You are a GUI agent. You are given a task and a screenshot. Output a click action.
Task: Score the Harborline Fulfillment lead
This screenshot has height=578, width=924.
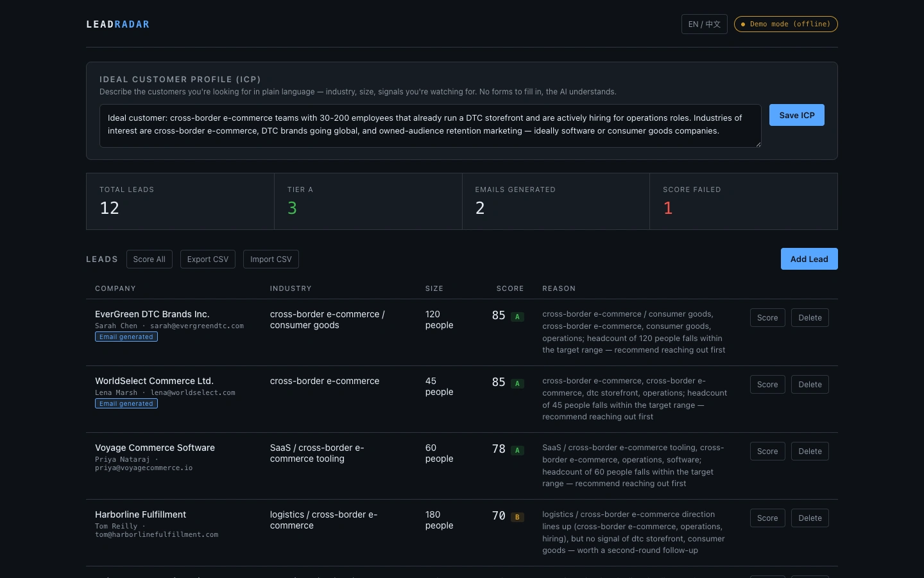pyautogui.click(x=767, y=518)
